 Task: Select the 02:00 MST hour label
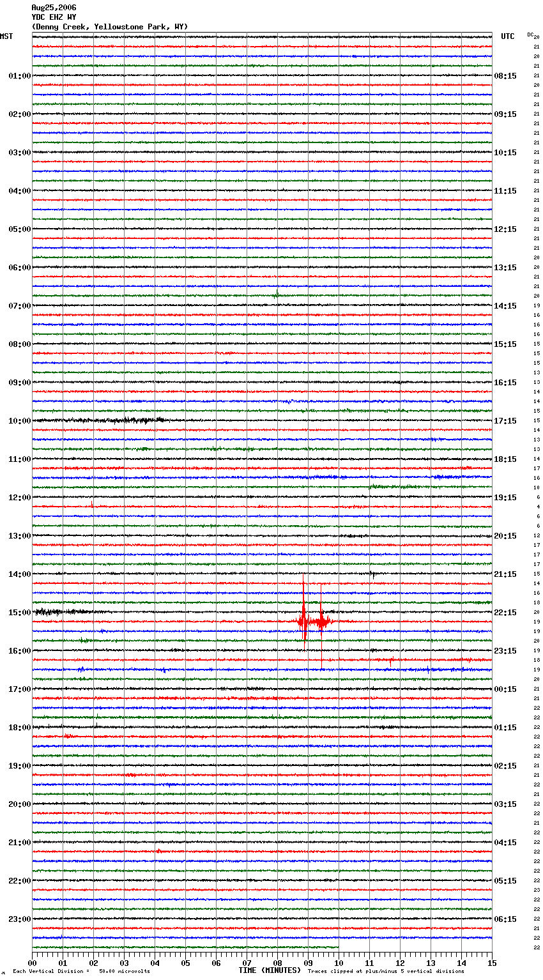(x=20, y=114)
